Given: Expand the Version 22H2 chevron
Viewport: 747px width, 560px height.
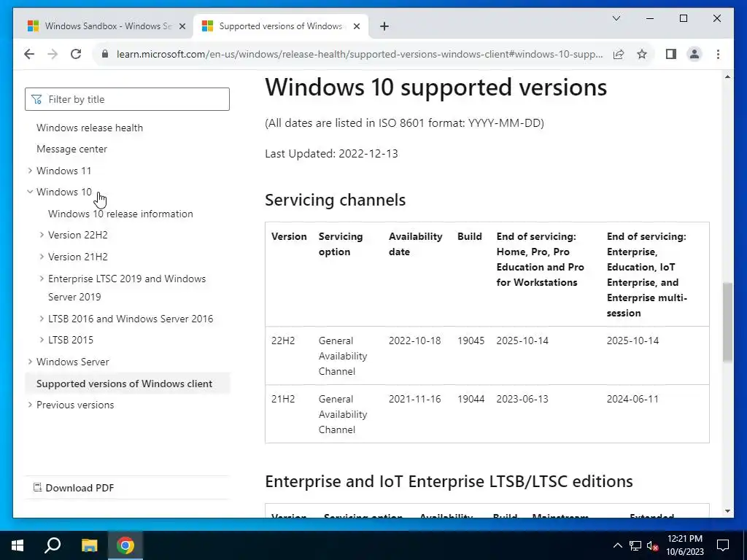Looking at the screenshot, I should [x=42, y=235].
